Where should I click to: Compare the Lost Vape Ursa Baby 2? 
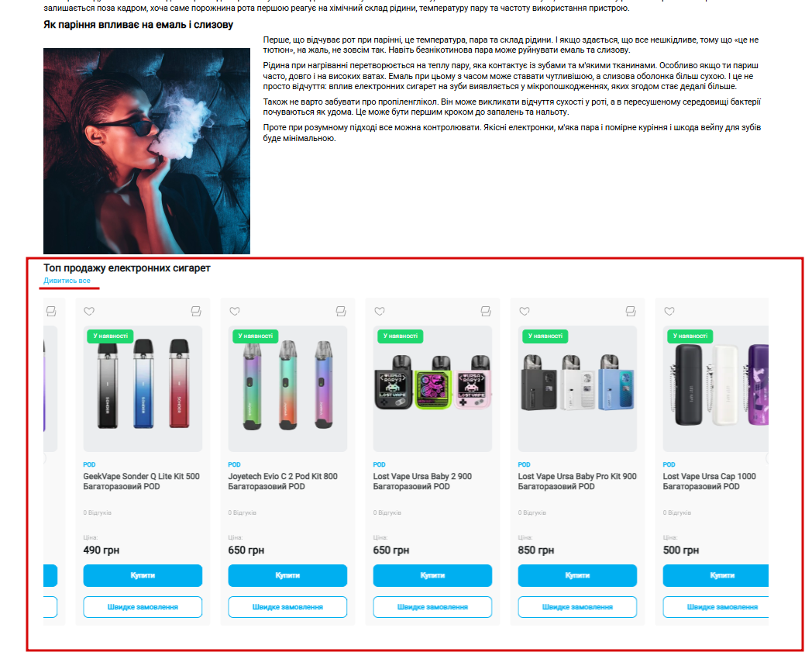tap(486, 311)
